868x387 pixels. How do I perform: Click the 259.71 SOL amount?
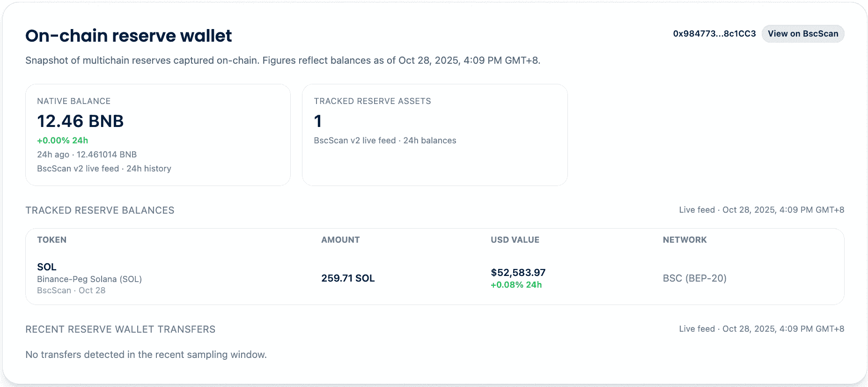(348, 278)
